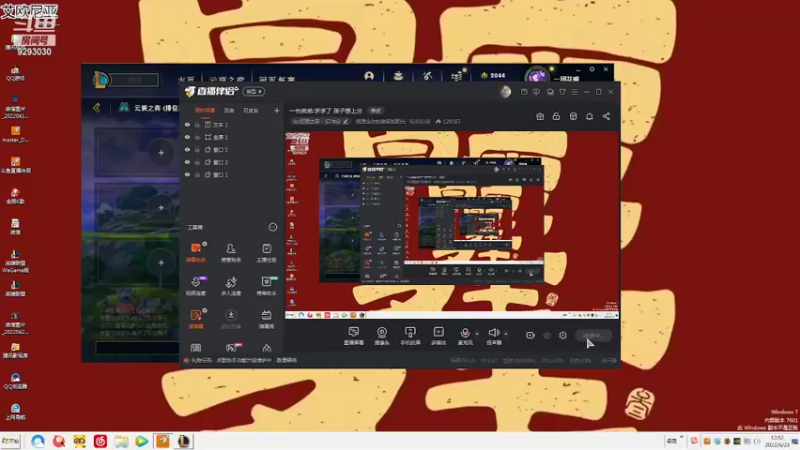Open streaming settings gear icon
The height and width of the screenshot is (450, 800).
pyautogui.click(x=563, y=335)
